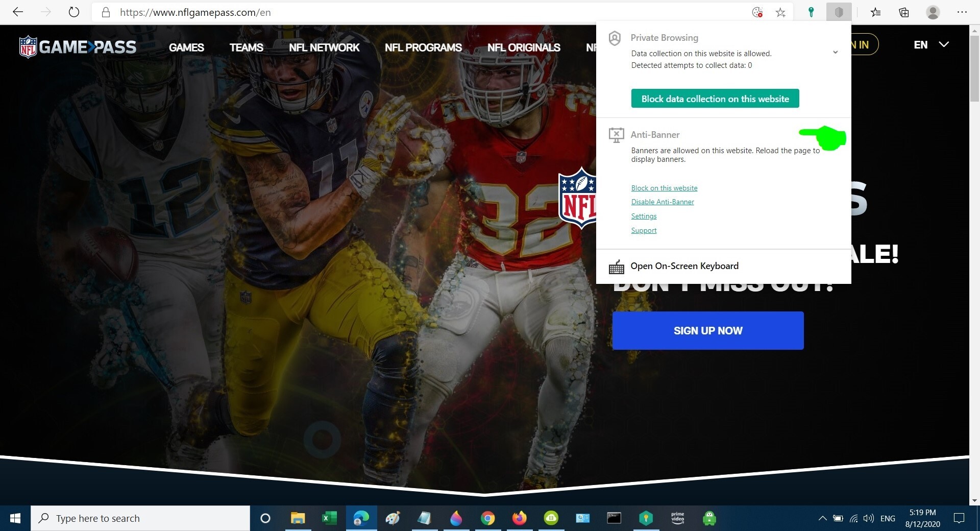Open Firefox from the taskbar

[519, 518]
